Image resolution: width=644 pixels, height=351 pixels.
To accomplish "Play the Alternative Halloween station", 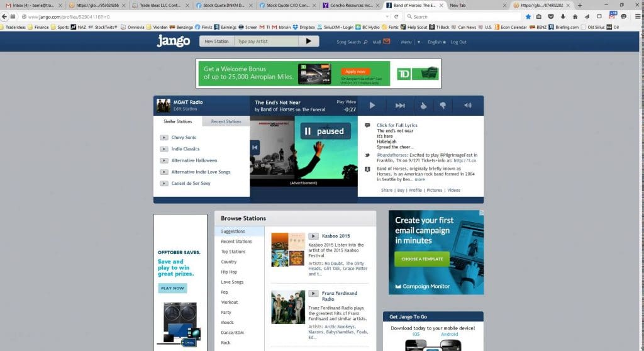I will pos(164,160).
